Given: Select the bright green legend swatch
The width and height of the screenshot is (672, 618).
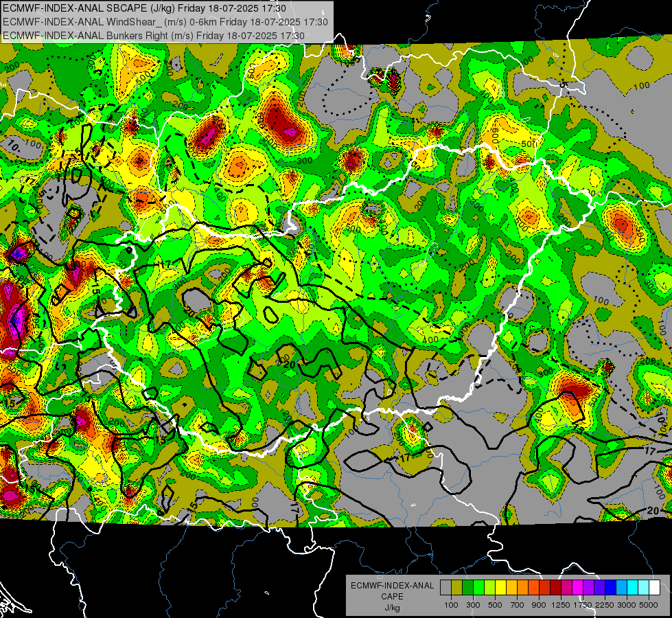Looking at the screenshot, I should coord(478,587).
